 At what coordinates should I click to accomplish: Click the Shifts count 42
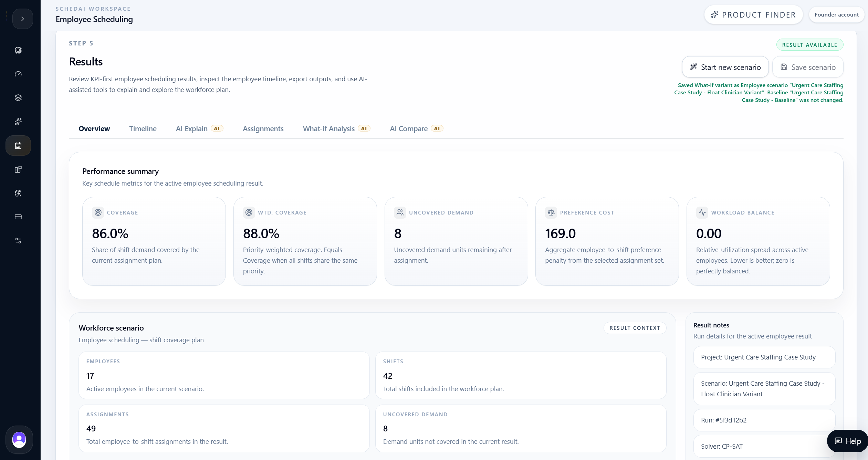pos(388,376)
